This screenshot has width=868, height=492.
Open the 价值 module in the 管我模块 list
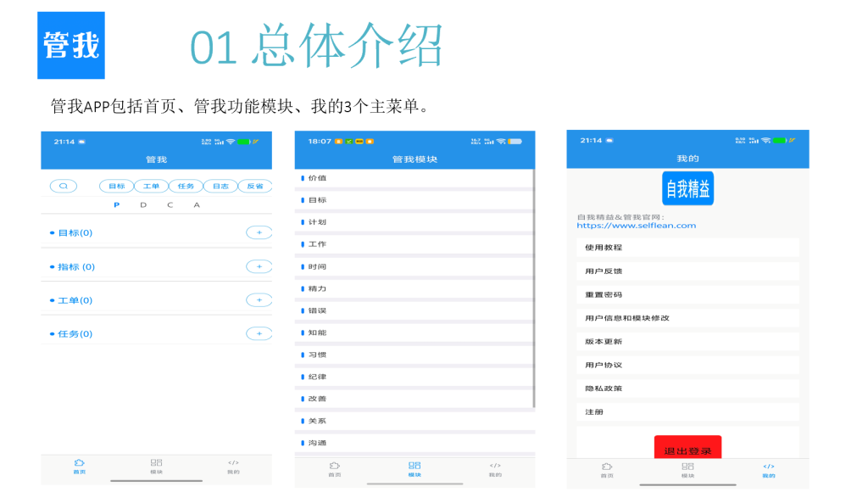317,178
